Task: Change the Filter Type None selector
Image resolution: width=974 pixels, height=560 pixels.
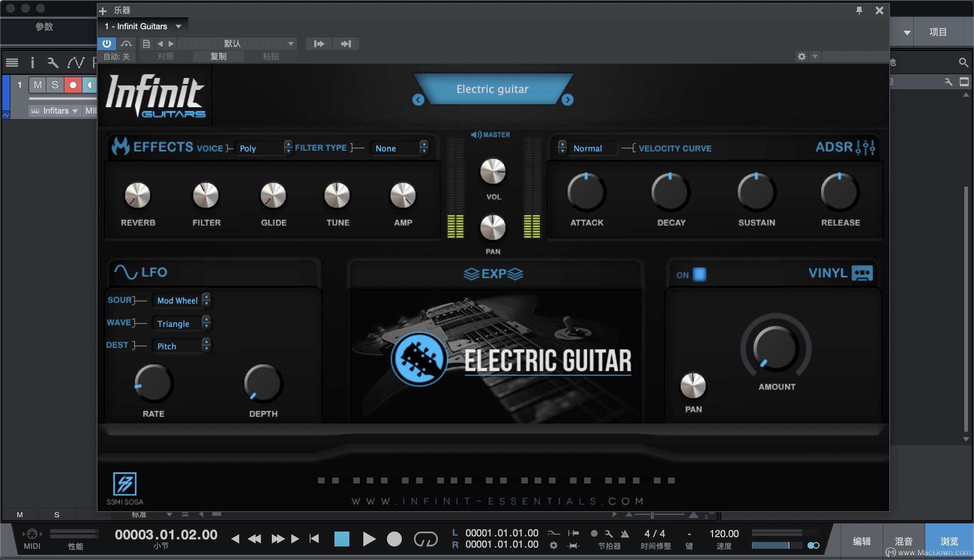Action: pyautogui.click(x=399, y=148)
